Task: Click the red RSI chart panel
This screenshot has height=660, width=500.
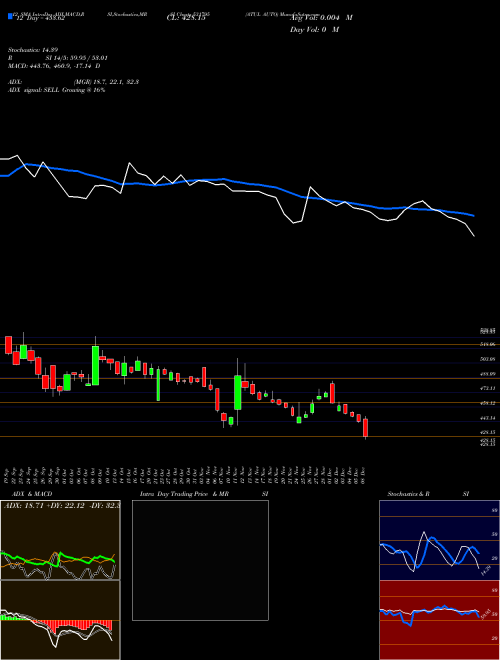Action: (x=439, y=620)
